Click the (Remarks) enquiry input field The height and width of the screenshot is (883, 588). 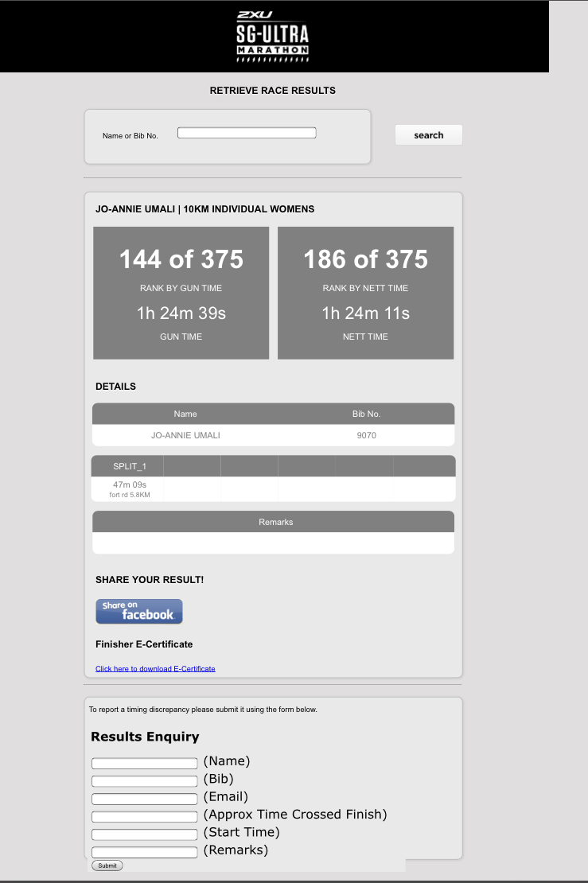point(144,852)
